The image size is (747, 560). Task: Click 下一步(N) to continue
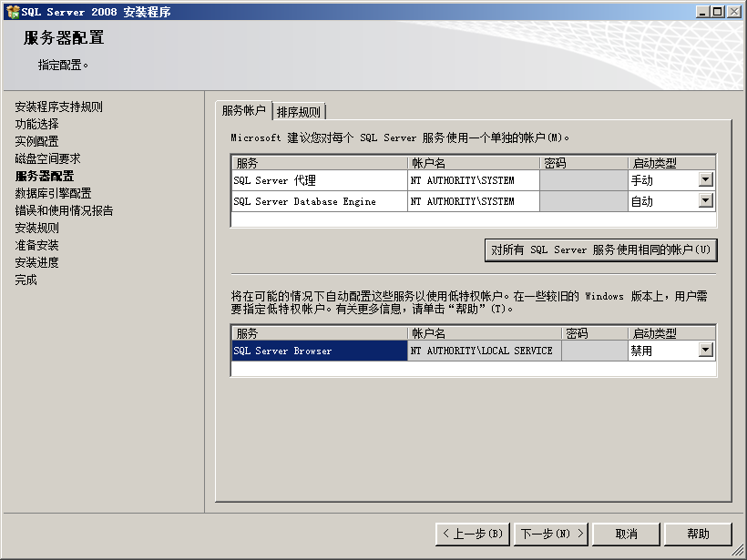[x=551, y=534]
